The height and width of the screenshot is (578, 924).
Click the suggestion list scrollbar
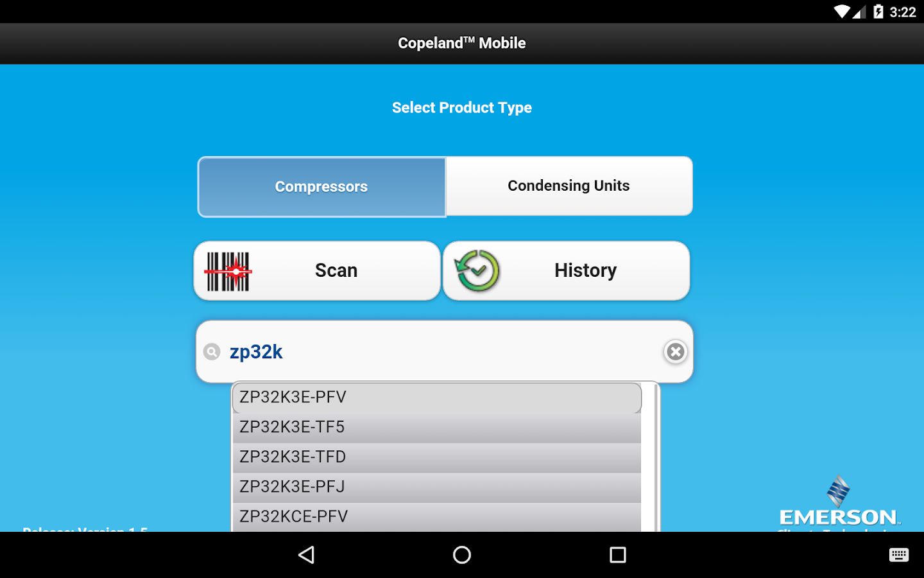(x=656, y=457)
